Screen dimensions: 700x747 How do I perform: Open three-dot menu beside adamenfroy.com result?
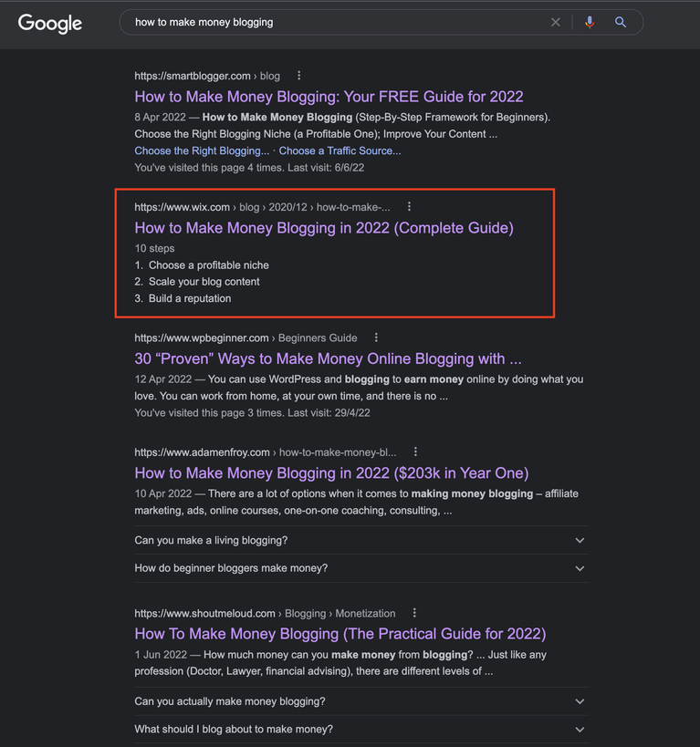point(415,451)
